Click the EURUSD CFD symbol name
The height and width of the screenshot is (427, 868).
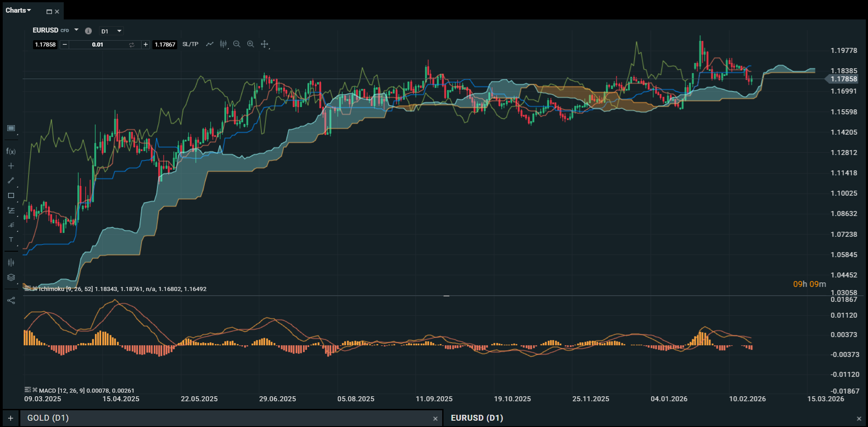[51, 30]
